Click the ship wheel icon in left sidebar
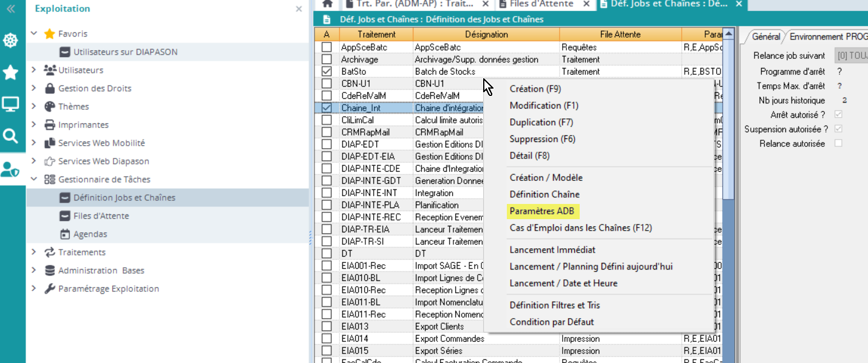 click(11, 41)
